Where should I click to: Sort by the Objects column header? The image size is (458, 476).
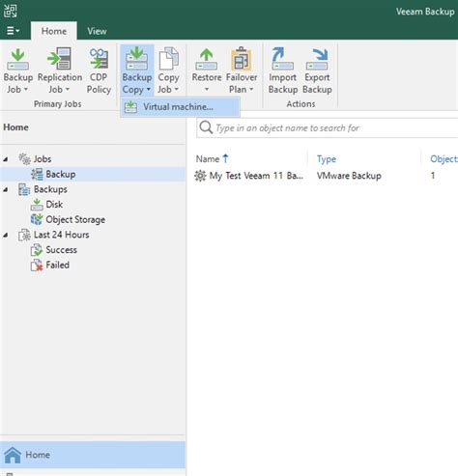(444, 159)
